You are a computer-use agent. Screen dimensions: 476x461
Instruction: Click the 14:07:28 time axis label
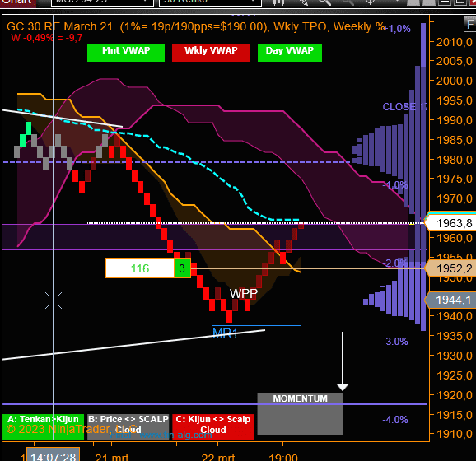[x=54, y=455]
